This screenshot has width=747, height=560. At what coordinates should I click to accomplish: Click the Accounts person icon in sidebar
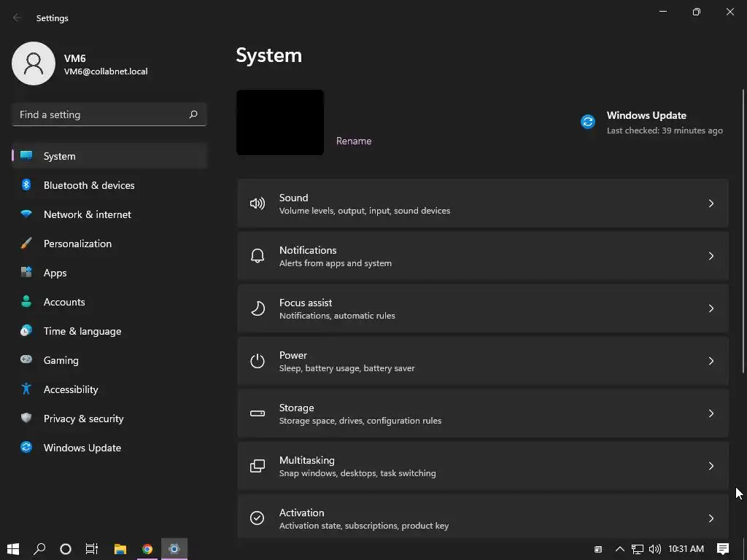[26, 301]
